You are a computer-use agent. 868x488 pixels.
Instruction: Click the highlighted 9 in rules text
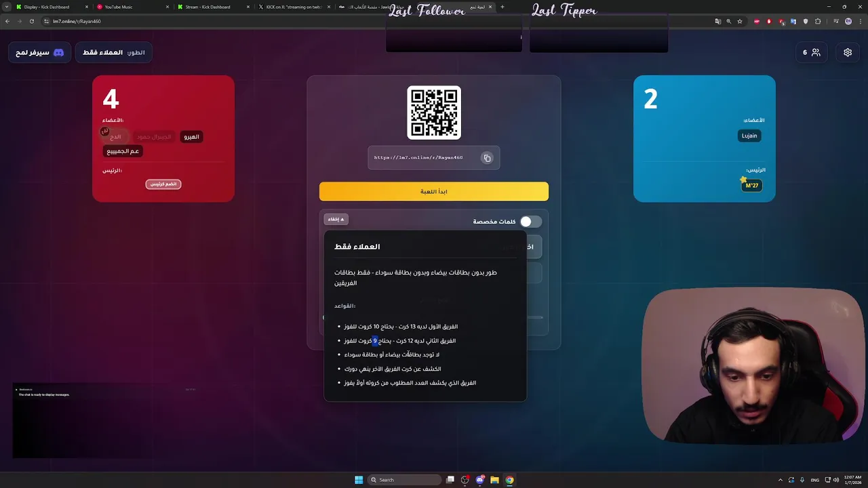[374, 341]
